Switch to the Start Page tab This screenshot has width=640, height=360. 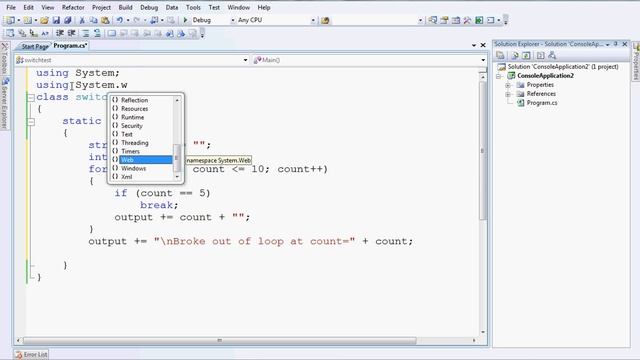click(33, 46)
